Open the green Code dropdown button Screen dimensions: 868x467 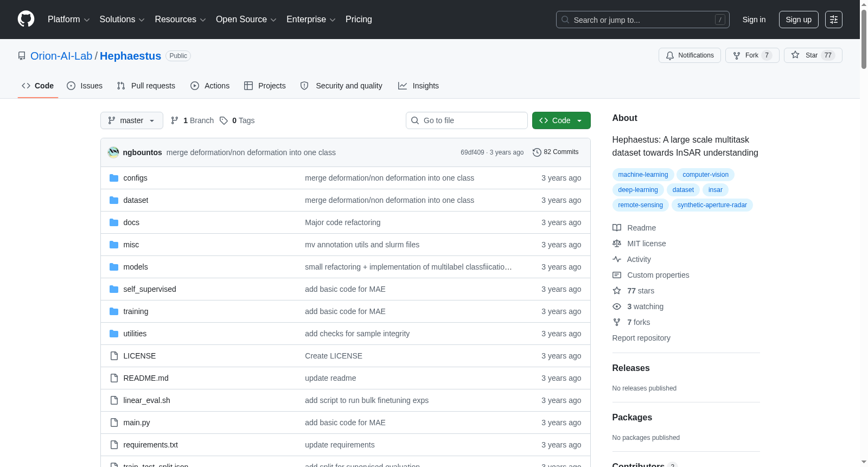pyautogui.click(x=561, y=120)
